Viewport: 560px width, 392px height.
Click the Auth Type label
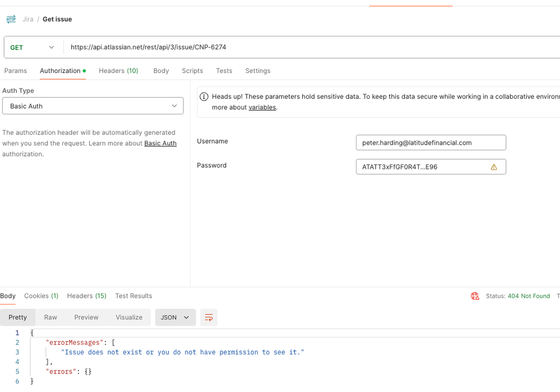(18, 91)
